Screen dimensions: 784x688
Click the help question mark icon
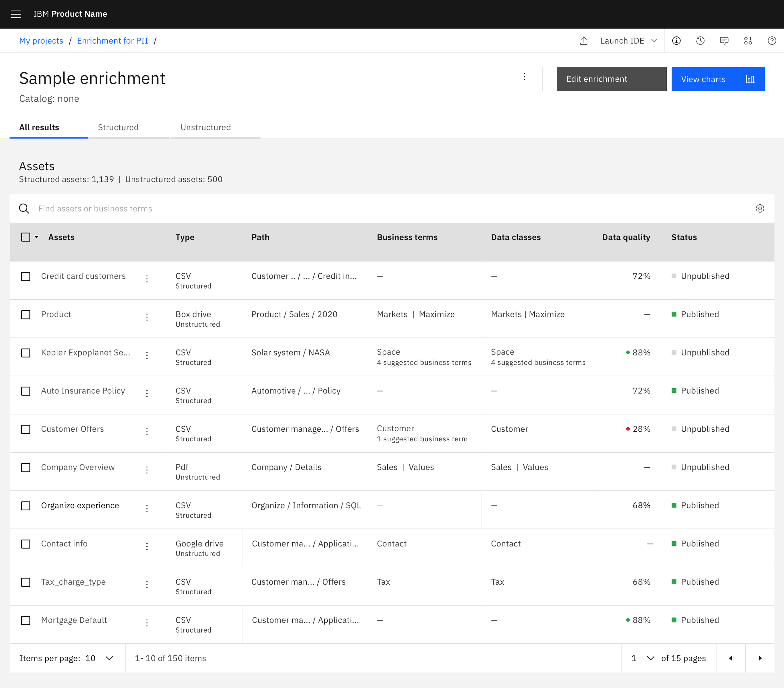pos(772,41)
